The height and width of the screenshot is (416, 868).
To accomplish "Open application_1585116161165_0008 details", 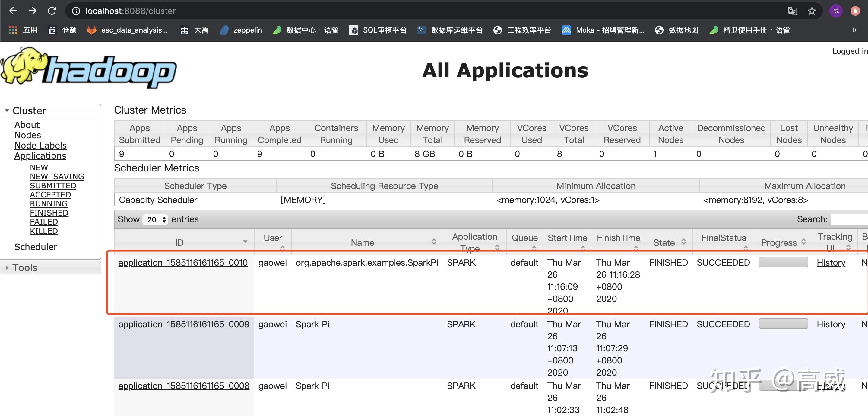I will coord(184,386).
